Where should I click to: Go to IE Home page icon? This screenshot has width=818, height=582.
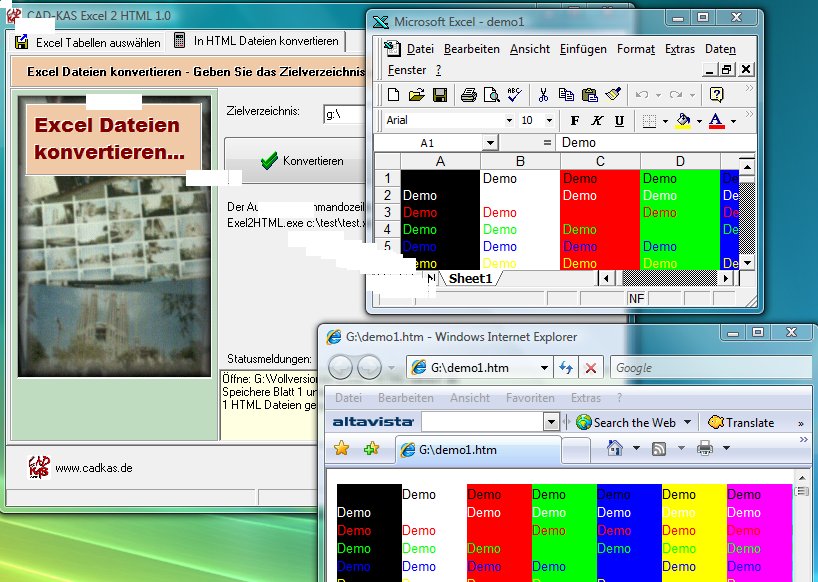(x=616, y=448)
